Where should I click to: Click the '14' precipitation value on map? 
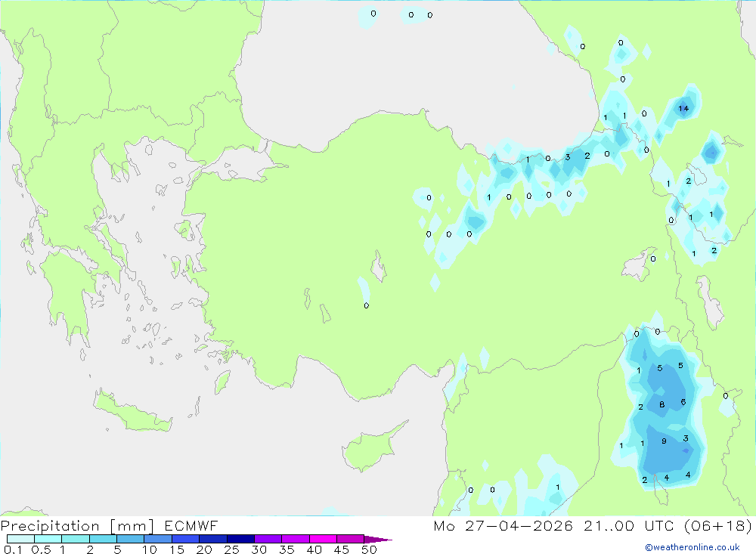click(683, 109)
